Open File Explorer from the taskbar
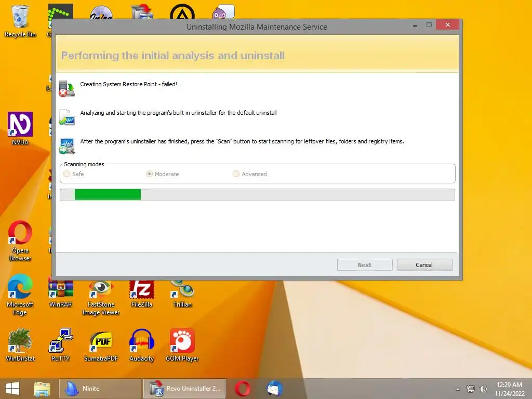The width and height of the screenshot is (532, 399). (42, 389)
